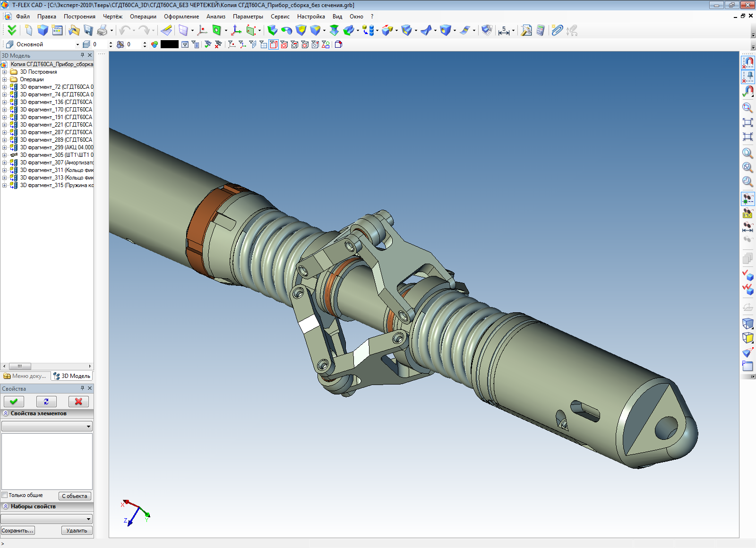Click the 'С объекта' button
The height and width of the screenshot is (548, 756).
(x=75, y=496)
